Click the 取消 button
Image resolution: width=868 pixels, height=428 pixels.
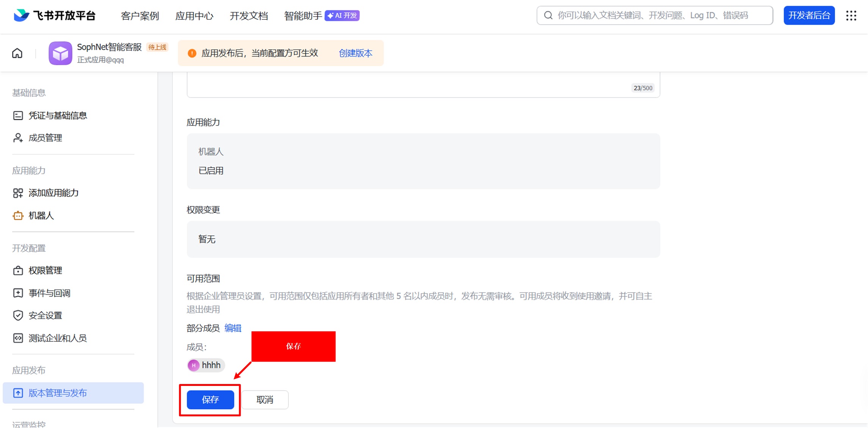(x=265, y=400)
